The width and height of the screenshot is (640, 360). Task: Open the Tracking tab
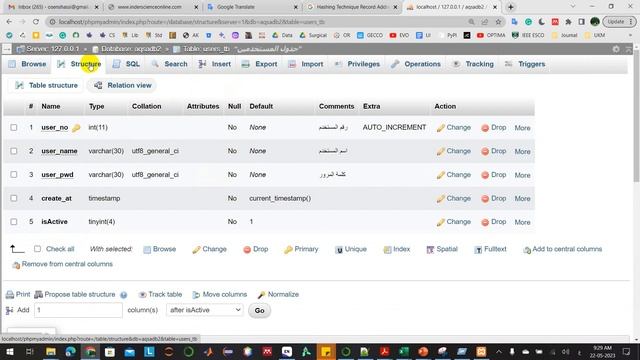(473, 64)
